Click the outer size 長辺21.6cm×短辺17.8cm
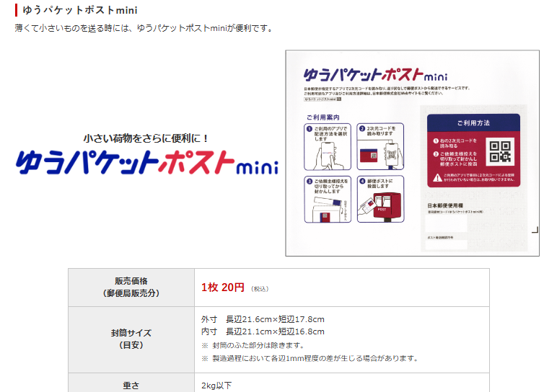Image resolution: width=544 pixels, height=392 pixels. click(275, 319)
